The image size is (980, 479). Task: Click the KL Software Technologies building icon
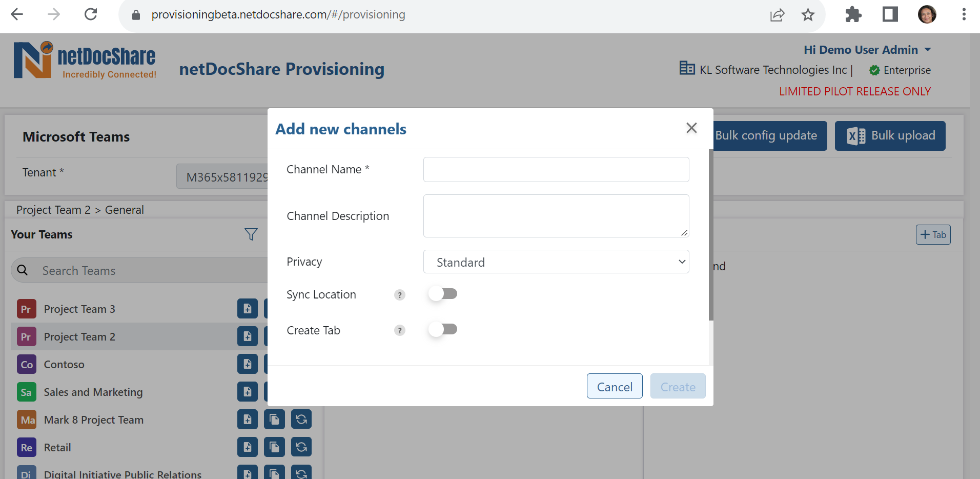pyautogui.click(x=687, y=68)
